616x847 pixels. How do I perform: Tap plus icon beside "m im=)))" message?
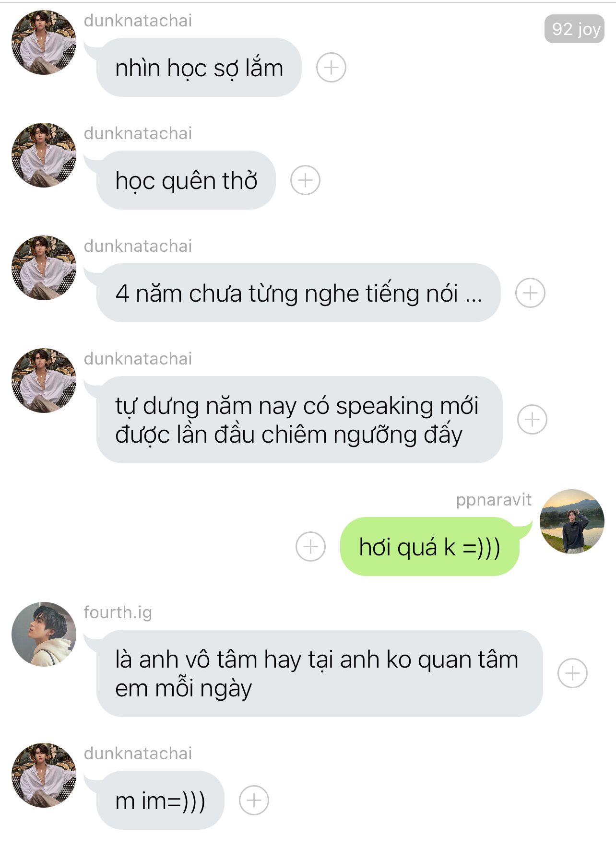coord(254,800)
